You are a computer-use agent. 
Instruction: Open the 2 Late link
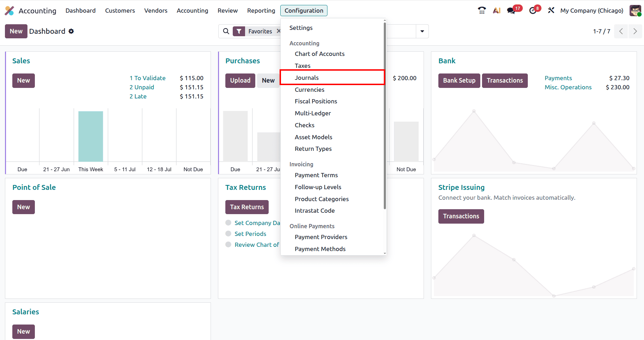(138, 96)
